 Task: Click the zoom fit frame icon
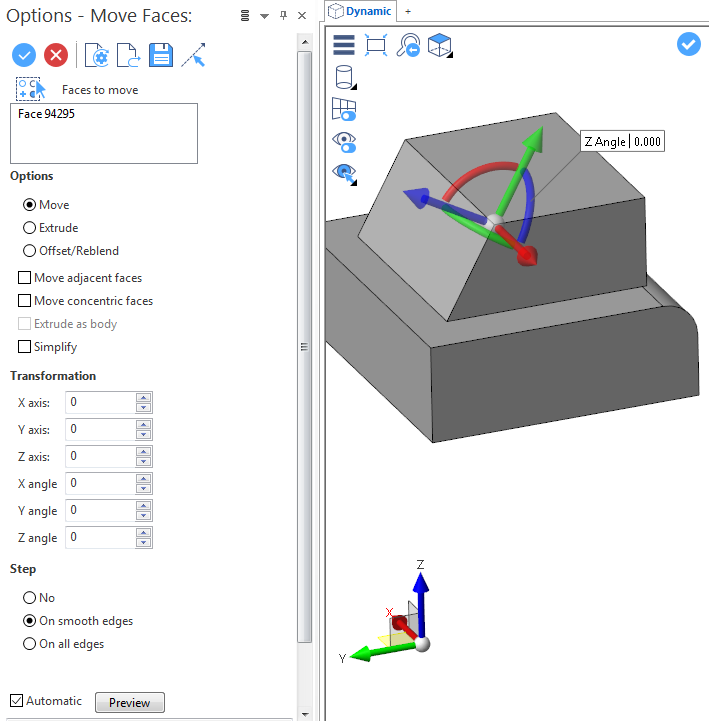pyautogui.click(x=376, y=45)
